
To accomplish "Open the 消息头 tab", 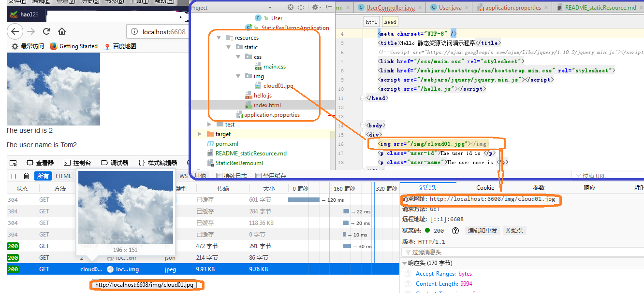I will (x=428, y=188).
